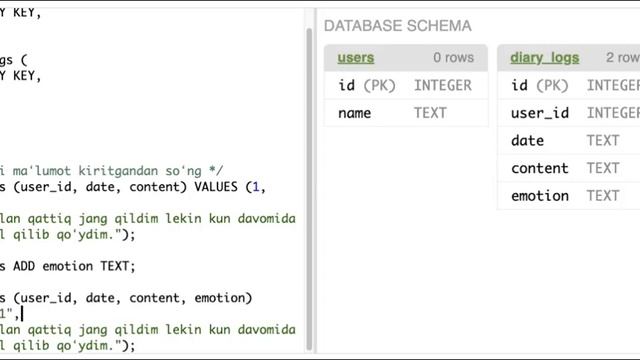Select the date column in diary_logs
Viewport: 640px width, 360px height.
point(569,140)
